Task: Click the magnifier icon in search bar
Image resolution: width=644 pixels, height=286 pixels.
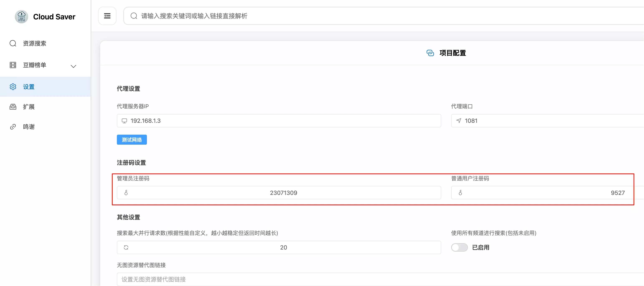Action: click(134, 16)
